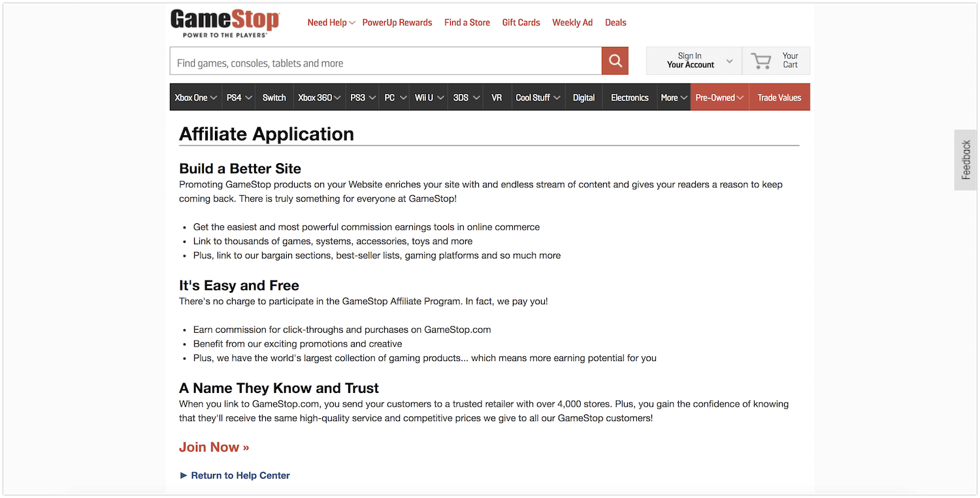Expand the Sign In Your Account dropdown
This screenshot has width=980, height=498.
pyautogui.click(x=694, y=61)
